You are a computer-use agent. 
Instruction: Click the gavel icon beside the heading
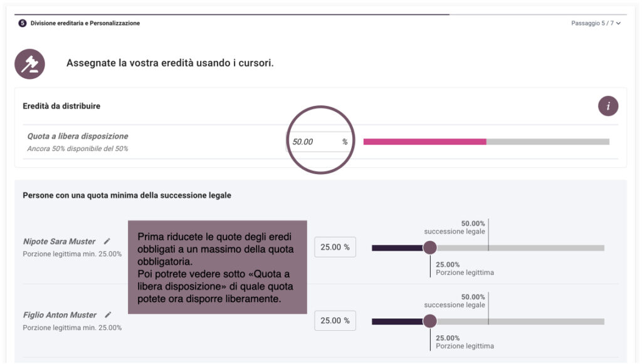[29, 64]
